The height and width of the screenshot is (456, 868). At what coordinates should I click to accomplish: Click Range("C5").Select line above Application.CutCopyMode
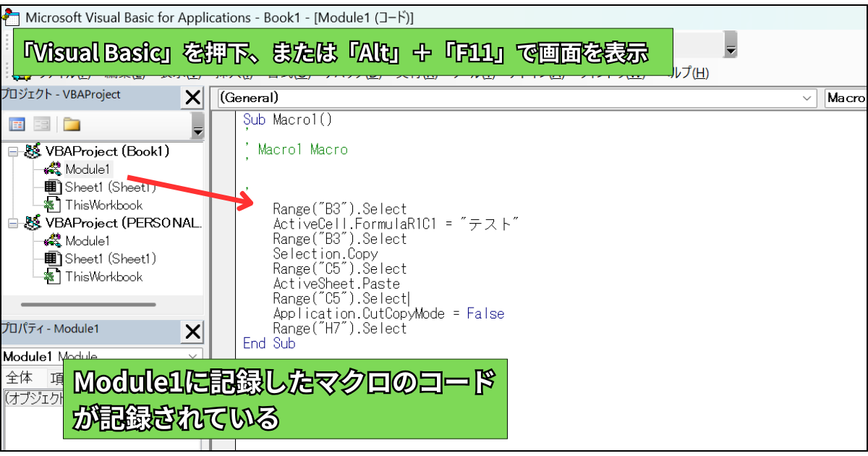pos(340,299)
